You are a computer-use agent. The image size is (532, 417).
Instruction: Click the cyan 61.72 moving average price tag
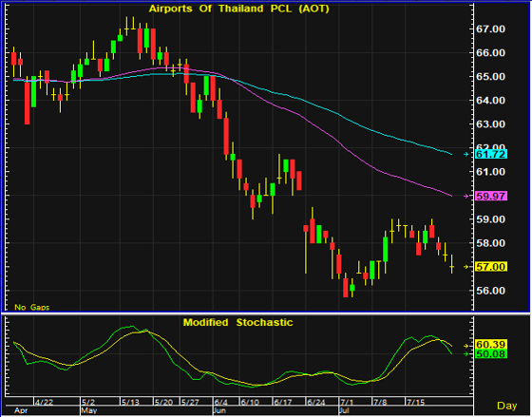[491, 155]
